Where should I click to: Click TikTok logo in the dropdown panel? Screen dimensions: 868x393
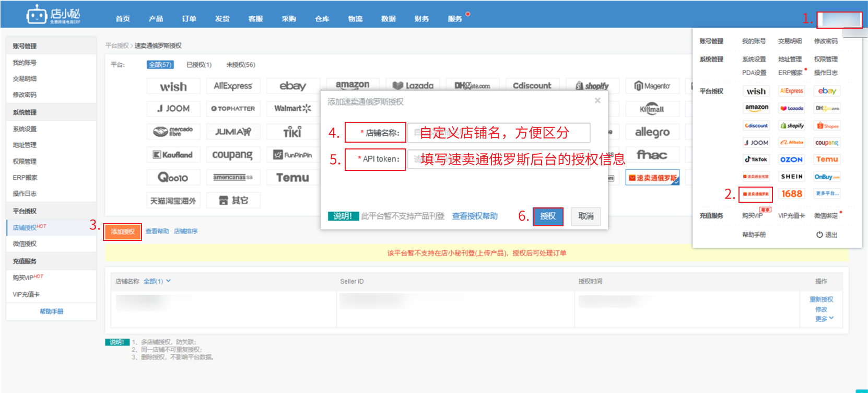(756, 159)
